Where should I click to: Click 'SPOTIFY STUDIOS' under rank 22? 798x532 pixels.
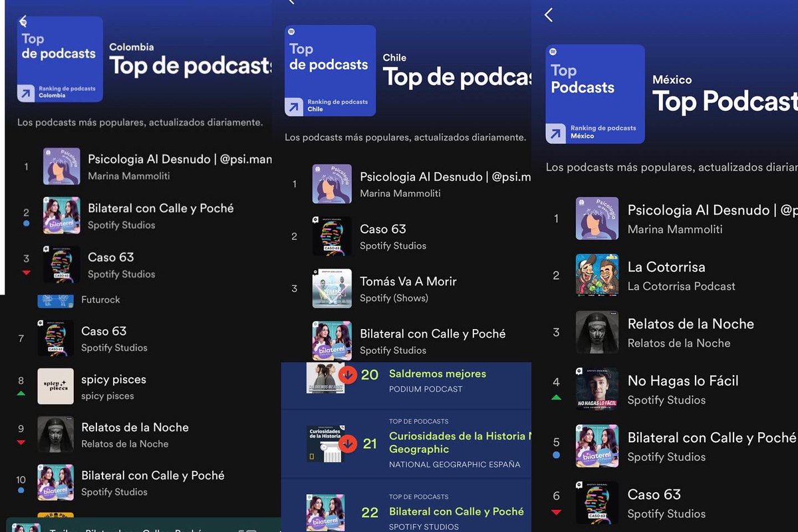(x=424, y=527)
